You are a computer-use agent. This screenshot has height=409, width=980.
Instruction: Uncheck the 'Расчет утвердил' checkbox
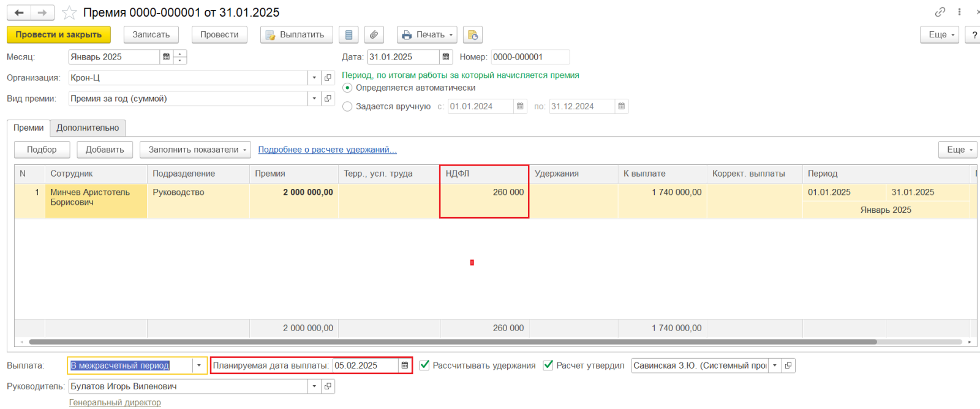click(x=548, y=365)
